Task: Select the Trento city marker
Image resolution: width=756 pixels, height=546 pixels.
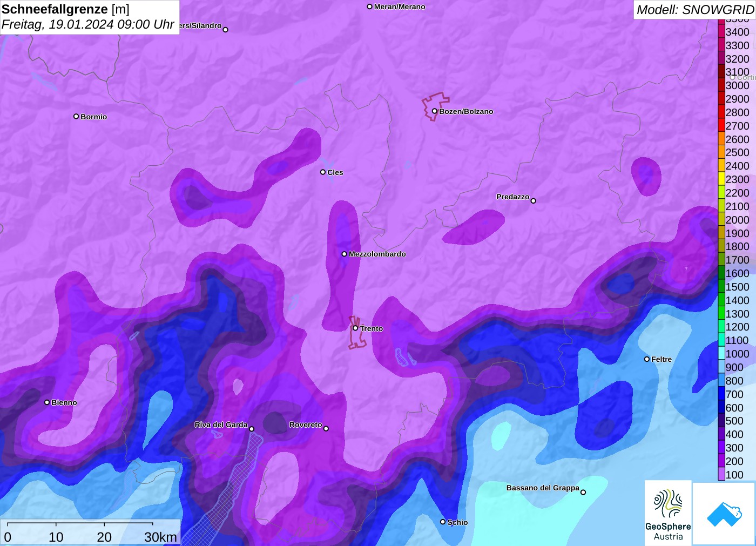Action: pyautogui.click(x=355, y=328)
